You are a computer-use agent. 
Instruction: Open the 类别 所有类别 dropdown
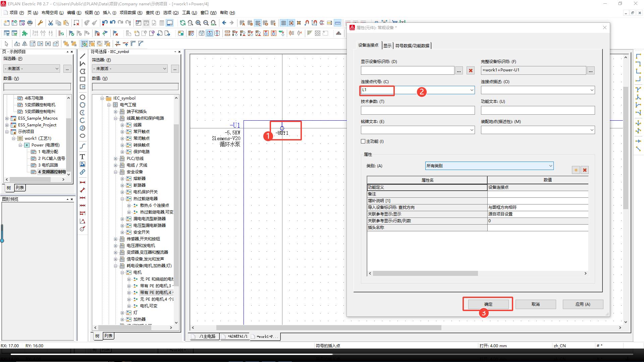550,166
